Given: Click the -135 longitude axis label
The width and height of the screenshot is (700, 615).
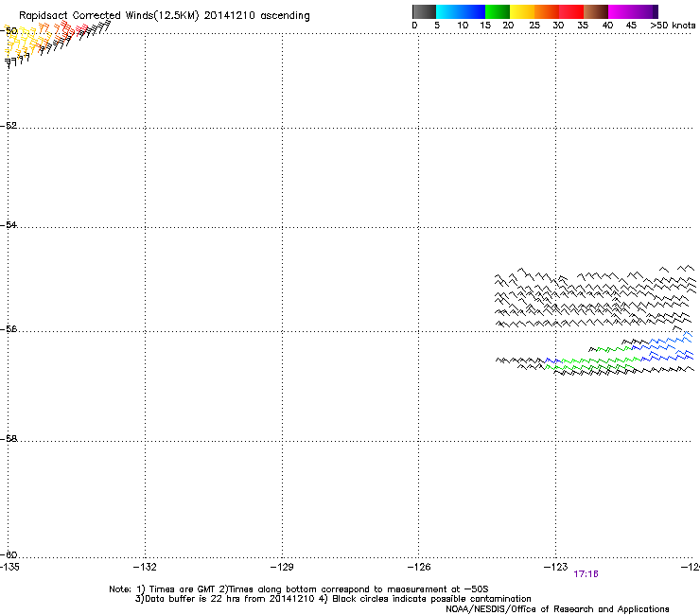Looking at the screenshot, I should pyautogui.click(x=9, y=567).
